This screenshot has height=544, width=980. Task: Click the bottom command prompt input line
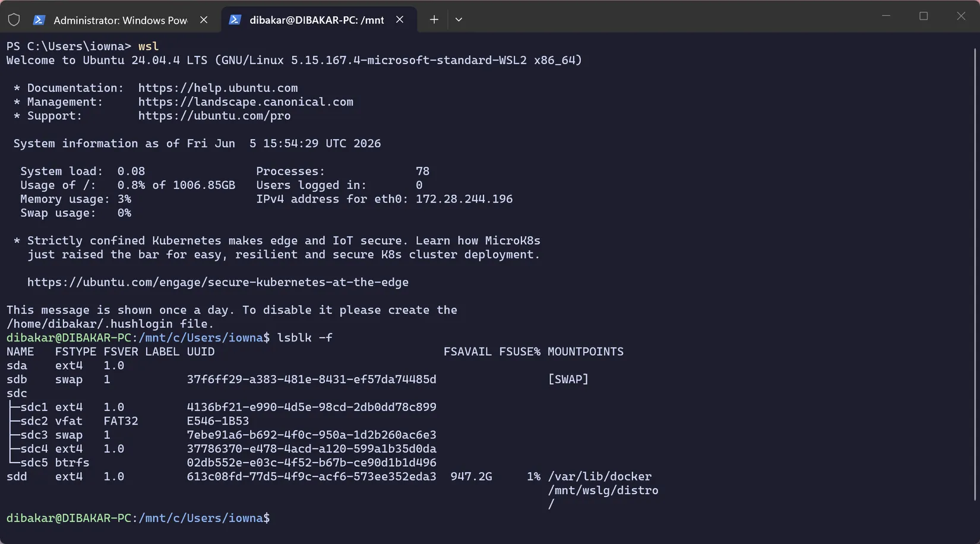click(138, 518)
